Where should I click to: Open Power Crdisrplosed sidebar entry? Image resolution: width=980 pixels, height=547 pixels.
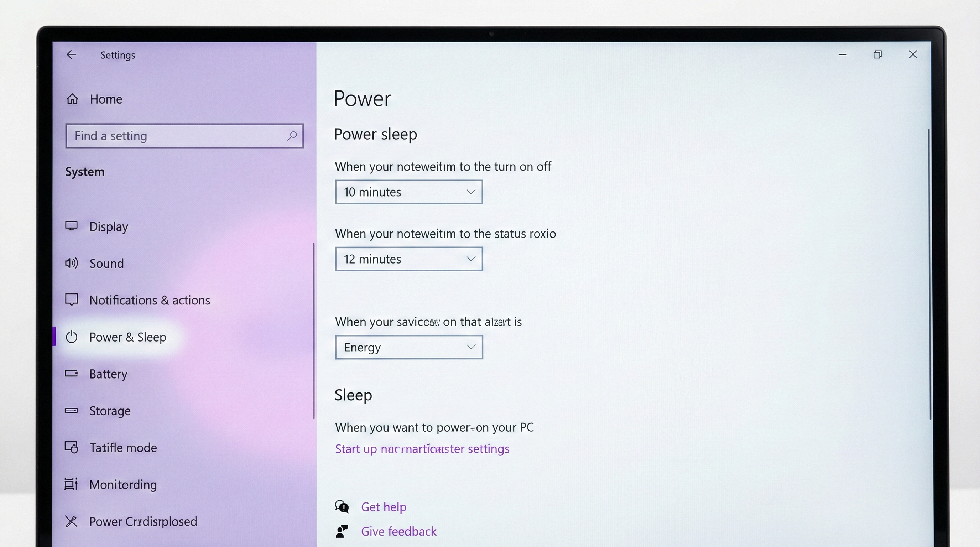(143, 521)
